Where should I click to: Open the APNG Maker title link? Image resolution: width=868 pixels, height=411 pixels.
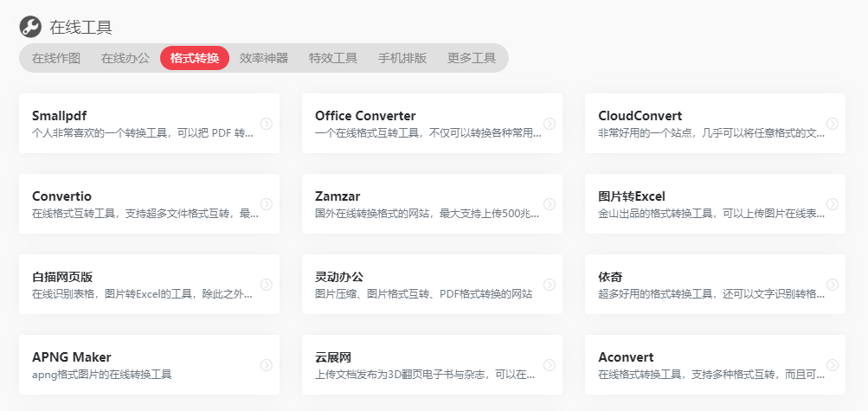72,356
